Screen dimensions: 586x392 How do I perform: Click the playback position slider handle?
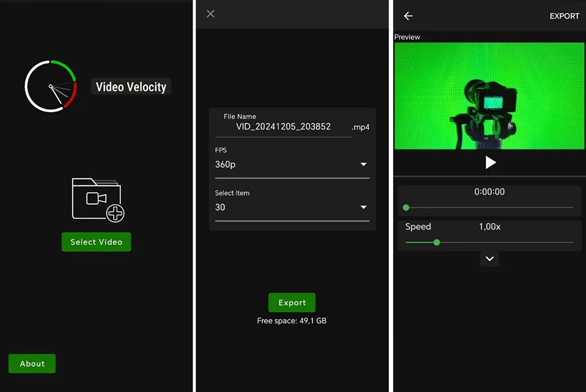[x=406, y=207]
